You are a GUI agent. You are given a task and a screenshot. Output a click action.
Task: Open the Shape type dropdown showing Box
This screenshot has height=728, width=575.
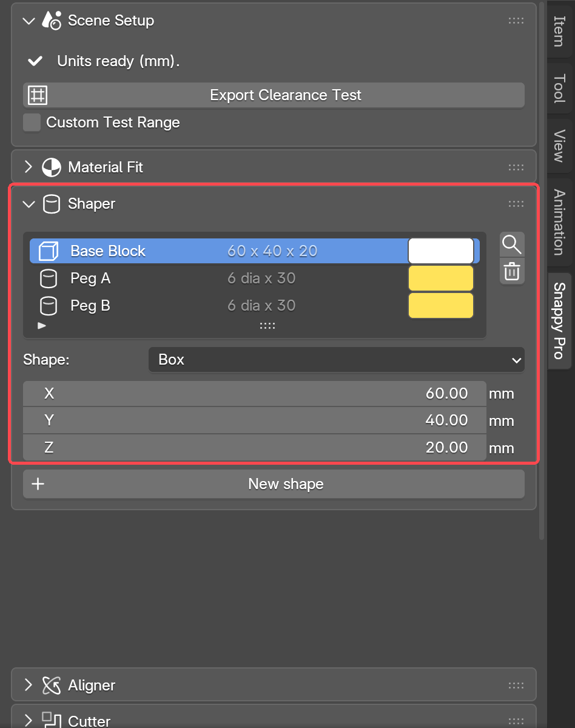coord(337,360)
